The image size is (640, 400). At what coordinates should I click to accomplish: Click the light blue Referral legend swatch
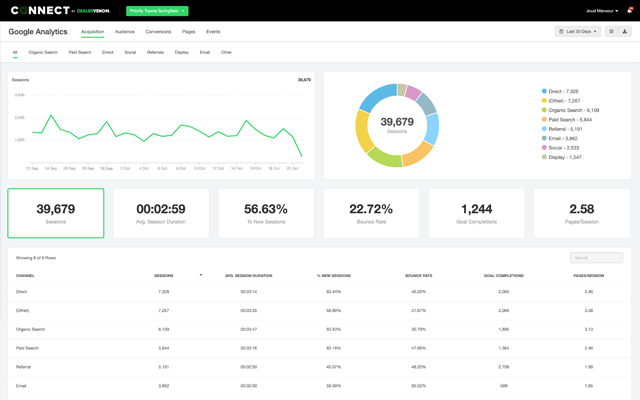544,129
